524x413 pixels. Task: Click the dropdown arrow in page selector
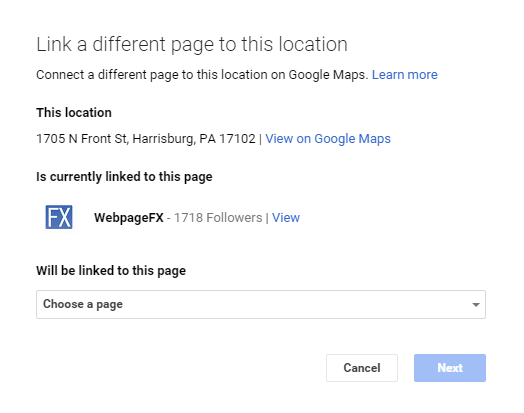tap(476, 305)
